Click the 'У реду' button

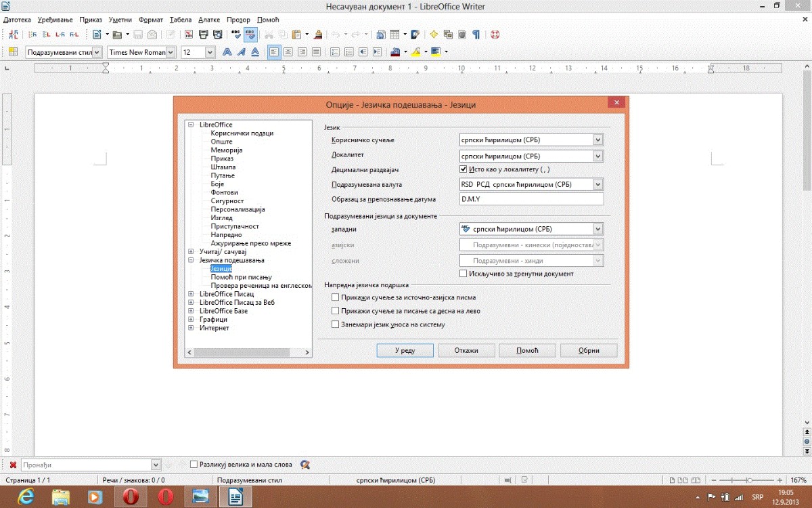click(405, 350)
